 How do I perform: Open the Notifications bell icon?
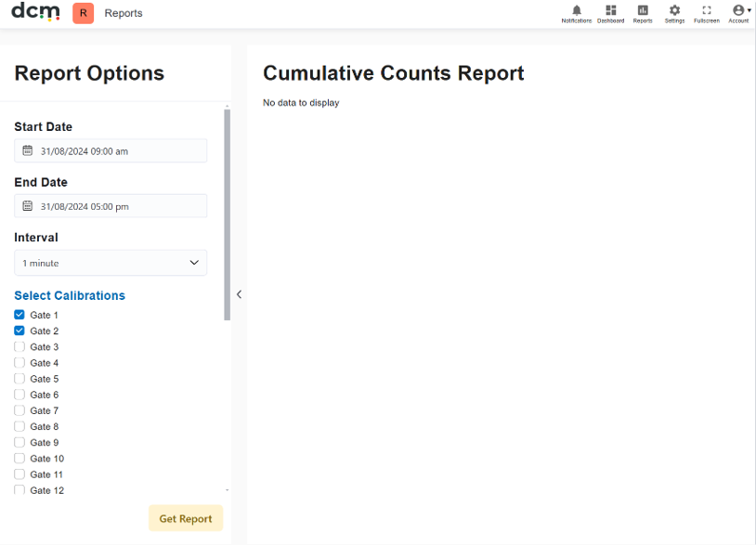[x=576, y=10]
